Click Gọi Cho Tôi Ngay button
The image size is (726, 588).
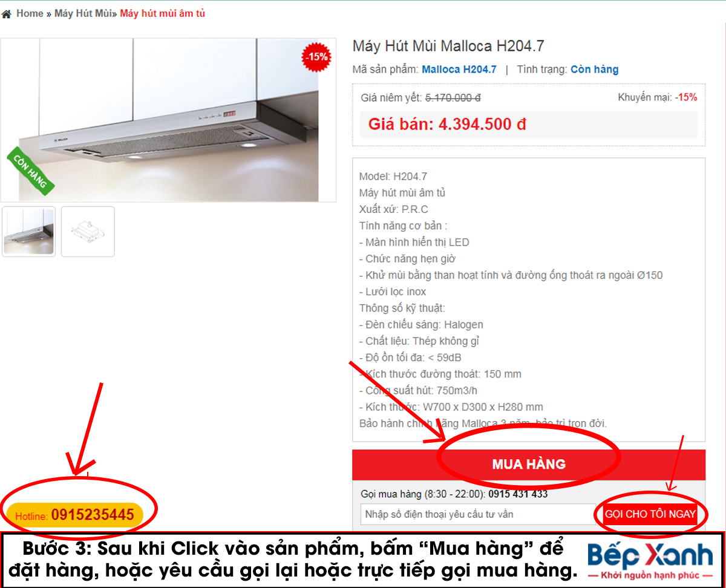(650, 514)
